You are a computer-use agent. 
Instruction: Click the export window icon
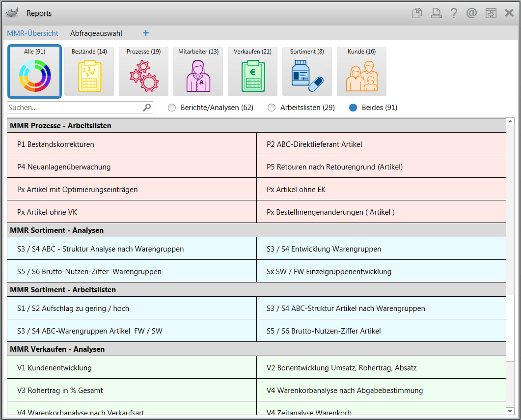(x=491, y=13)
